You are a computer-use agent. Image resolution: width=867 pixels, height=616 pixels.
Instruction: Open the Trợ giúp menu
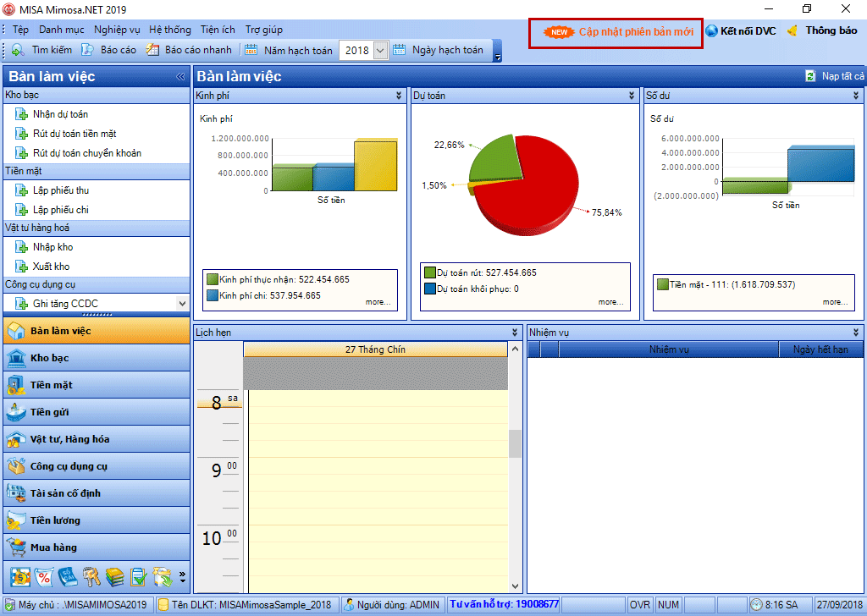point(264,30)
